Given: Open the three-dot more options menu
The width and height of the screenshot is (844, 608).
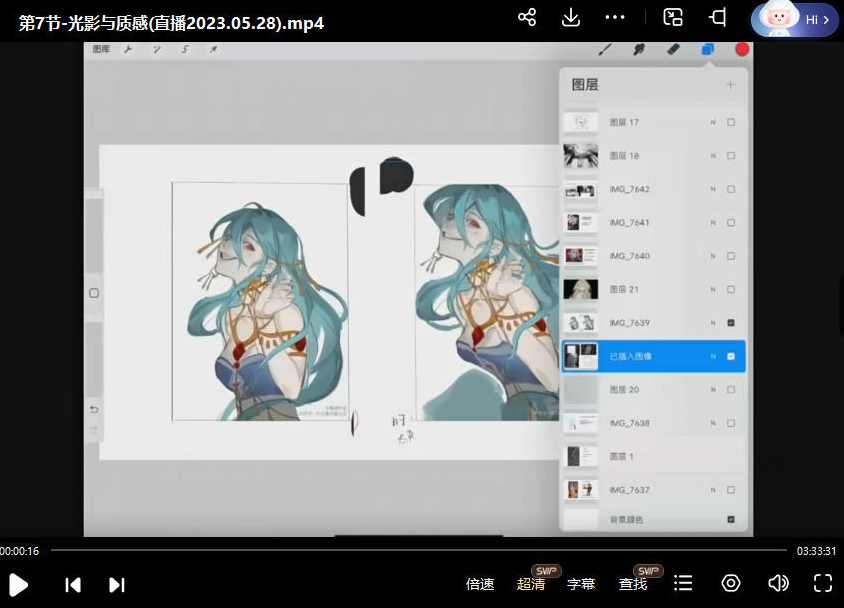Looking at the screenshot, I should tap(615, 17).
